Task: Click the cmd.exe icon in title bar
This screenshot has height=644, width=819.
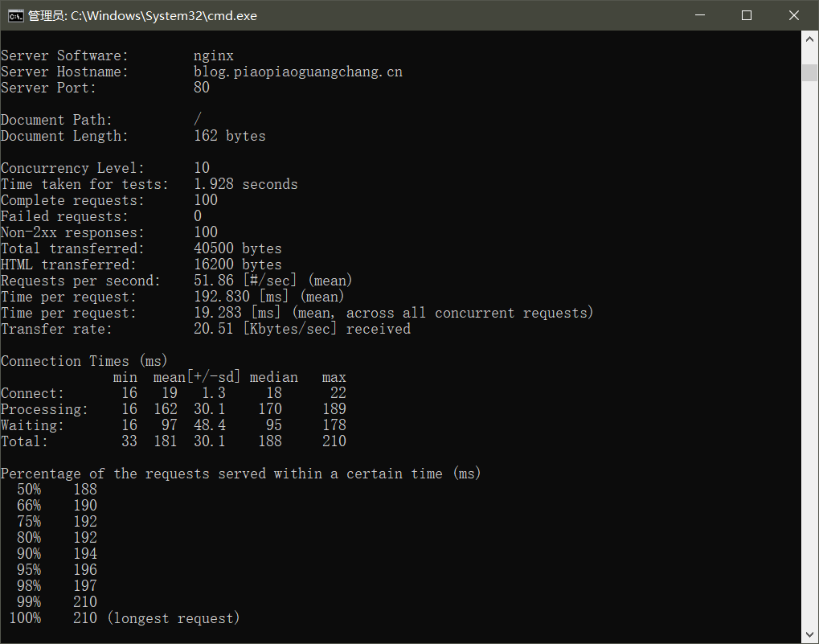Action: [x=15, y=15]
